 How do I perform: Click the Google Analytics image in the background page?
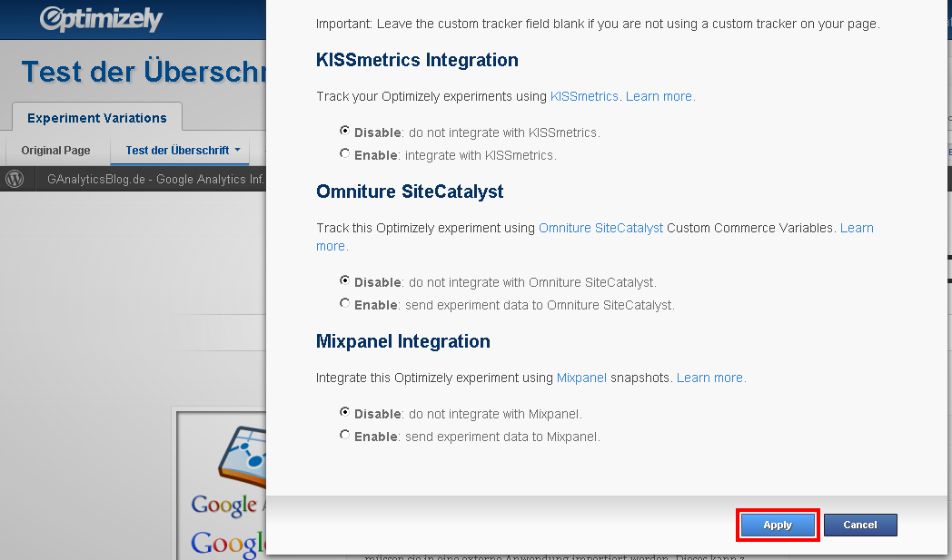(x=222, y=486)
